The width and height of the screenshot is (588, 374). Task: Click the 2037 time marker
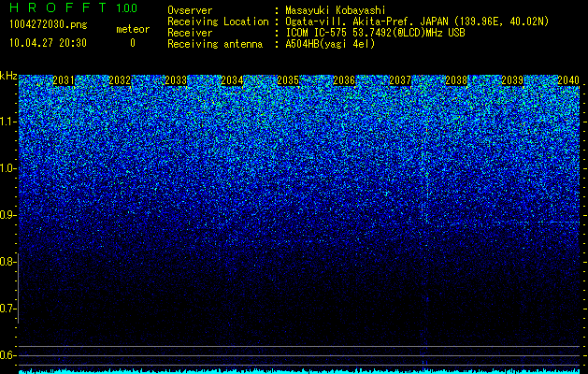400,80
